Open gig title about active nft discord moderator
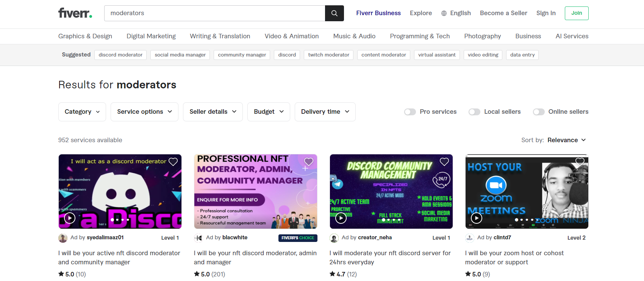 [x=119, y=258]
